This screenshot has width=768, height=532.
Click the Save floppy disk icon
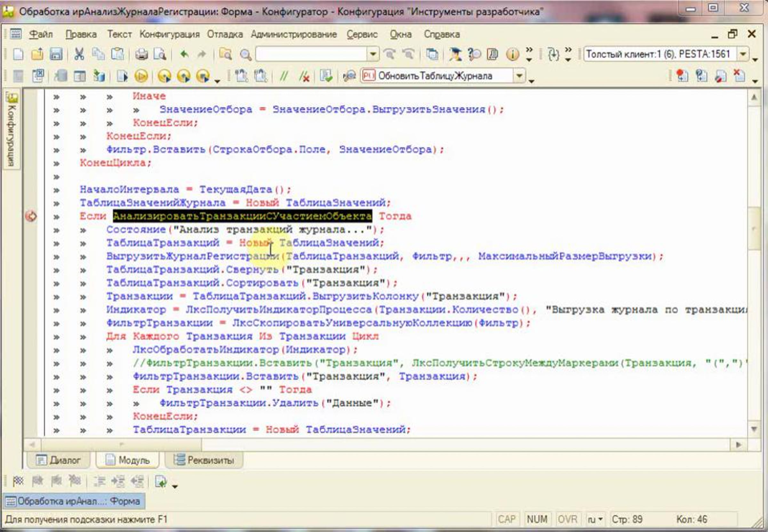point(56,54)
